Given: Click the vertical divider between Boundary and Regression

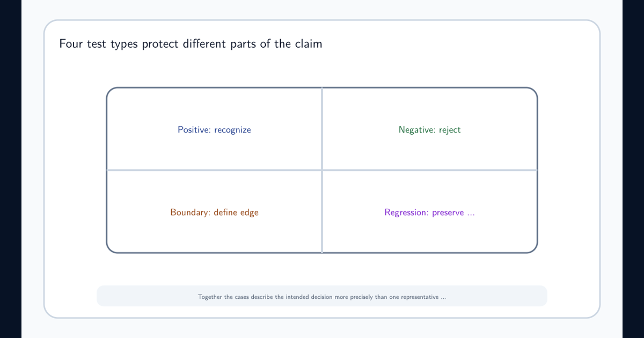Looking at the screenshot, I should coord(322,211).
